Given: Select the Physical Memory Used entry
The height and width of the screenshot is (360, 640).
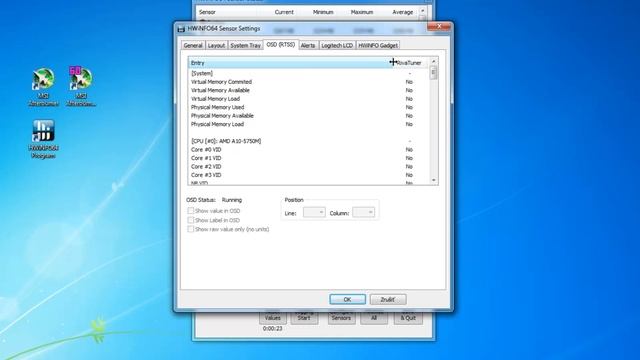Looking at the screenshot, I should [309, 107].
